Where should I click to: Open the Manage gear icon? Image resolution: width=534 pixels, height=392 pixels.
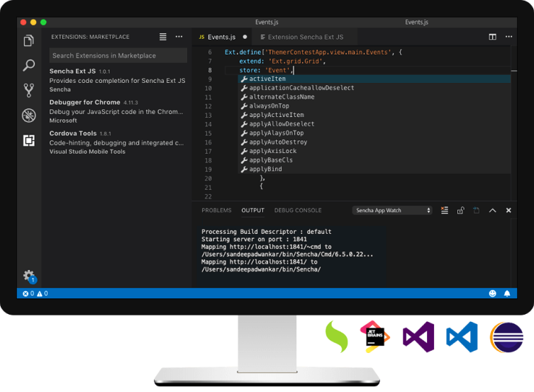29,276
